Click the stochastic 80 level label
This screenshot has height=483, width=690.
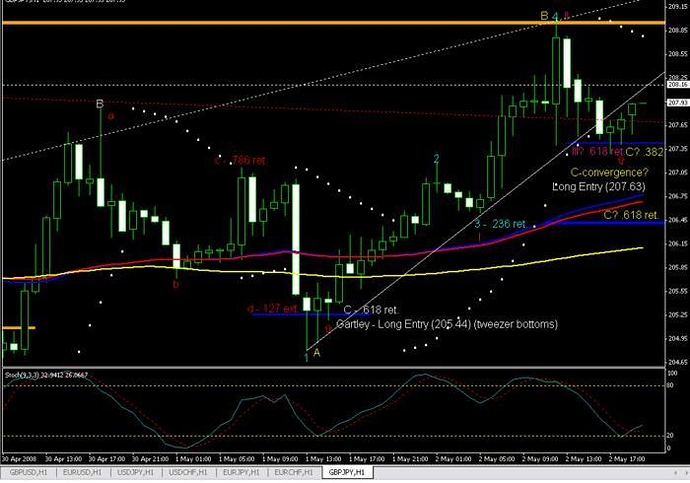(671, 386)
